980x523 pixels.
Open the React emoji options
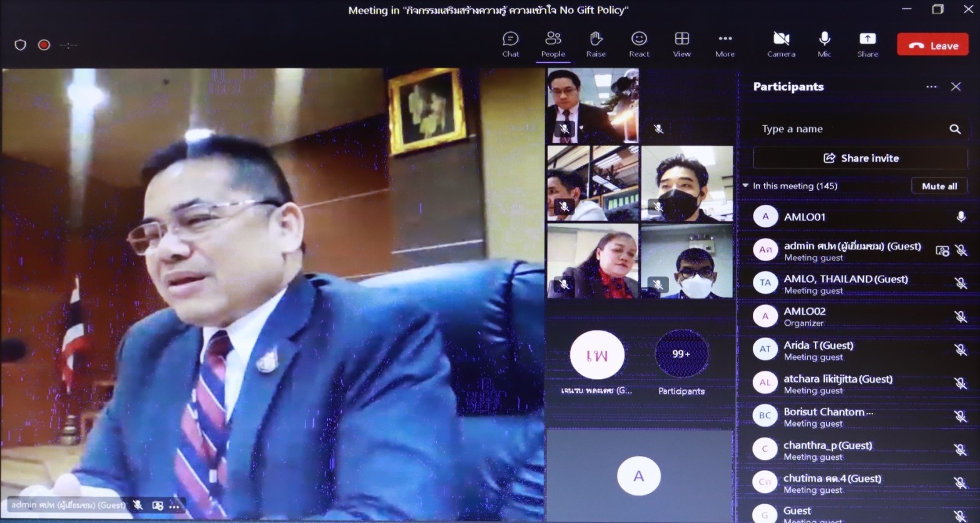pos(639,44)
